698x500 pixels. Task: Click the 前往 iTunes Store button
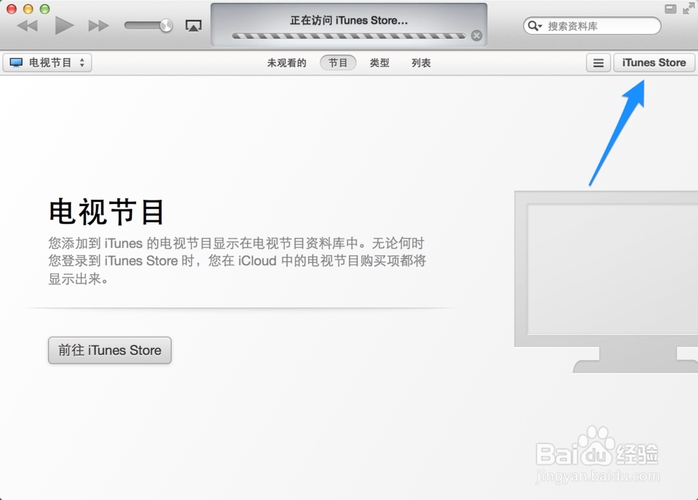pos(110,350)
